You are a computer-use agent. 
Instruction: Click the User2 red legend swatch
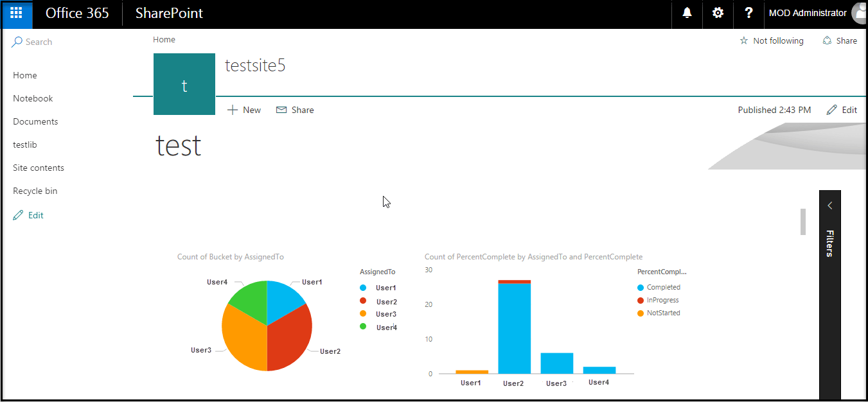363,301
